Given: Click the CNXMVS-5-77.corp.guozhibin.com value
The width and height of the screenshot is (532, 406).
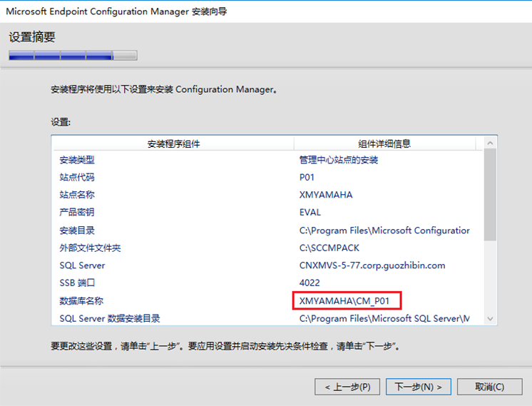Looking at the screenshot, I should click(x=372, y=265).
